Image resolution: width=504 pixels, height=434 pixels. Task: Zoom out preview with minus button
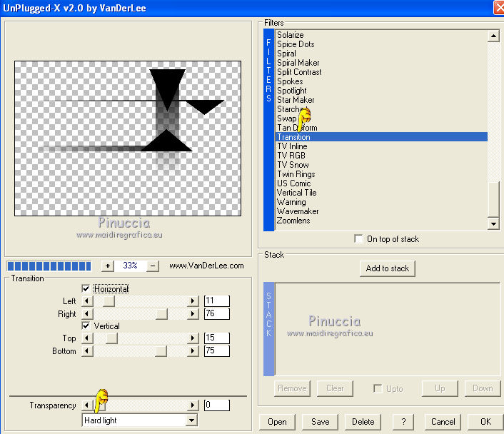pos(153,266)
